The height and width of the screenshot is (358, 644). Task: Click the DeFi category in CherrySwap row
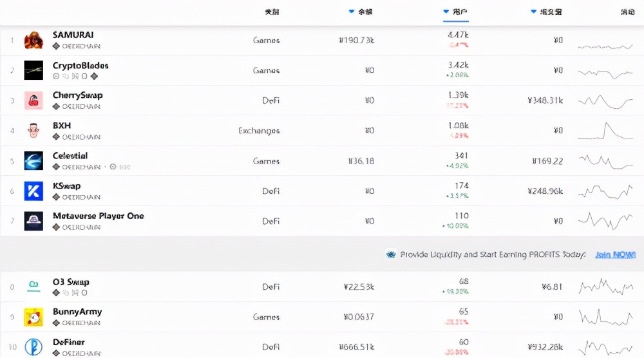click(271, 100)
